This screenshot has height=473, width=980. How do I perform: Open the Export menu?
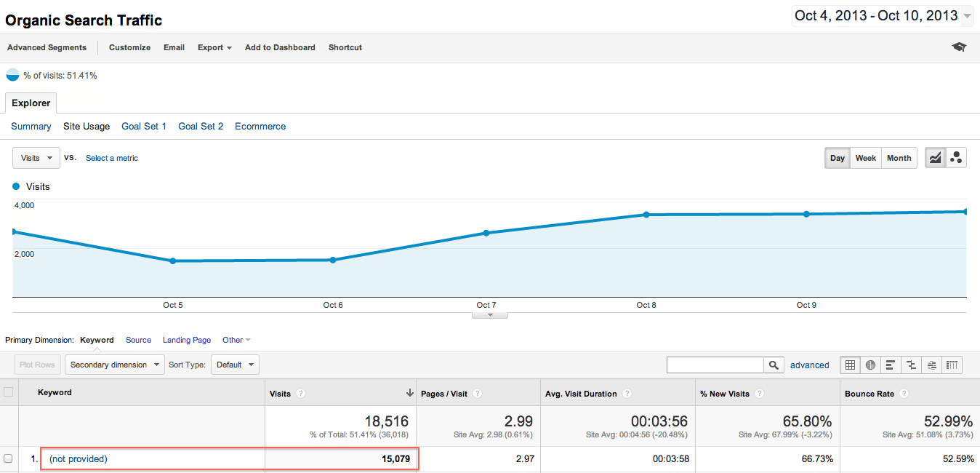click(x=214, y=47)
